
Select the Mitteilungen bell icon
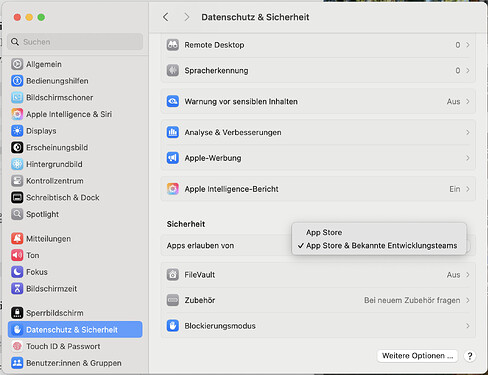(x=17, y=238)
